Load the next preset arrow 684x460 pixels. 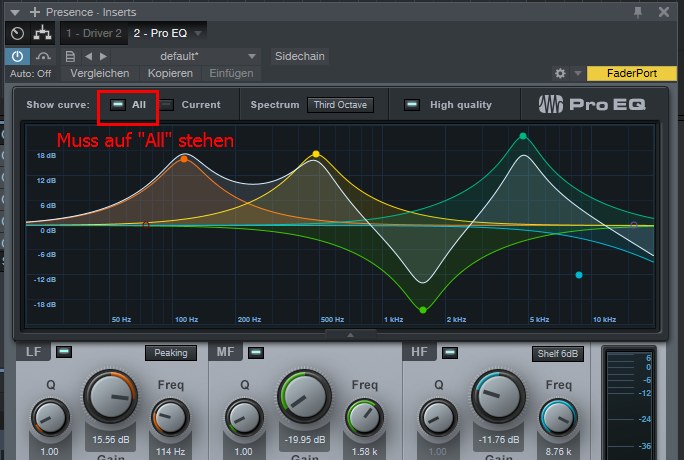(103, 56)
